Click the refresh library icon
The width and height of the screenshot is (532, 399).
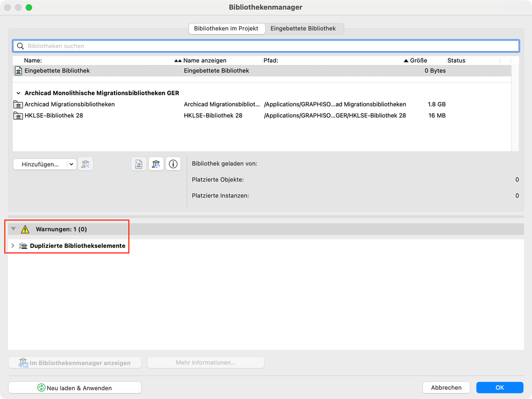click(156, 164)
